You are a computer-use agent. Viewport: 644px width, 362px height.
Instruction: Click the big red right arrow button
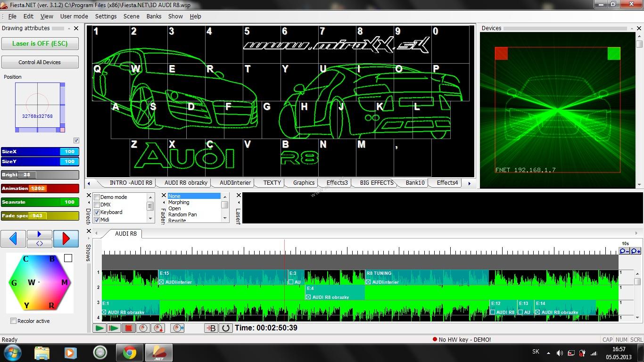pos(66,239)
